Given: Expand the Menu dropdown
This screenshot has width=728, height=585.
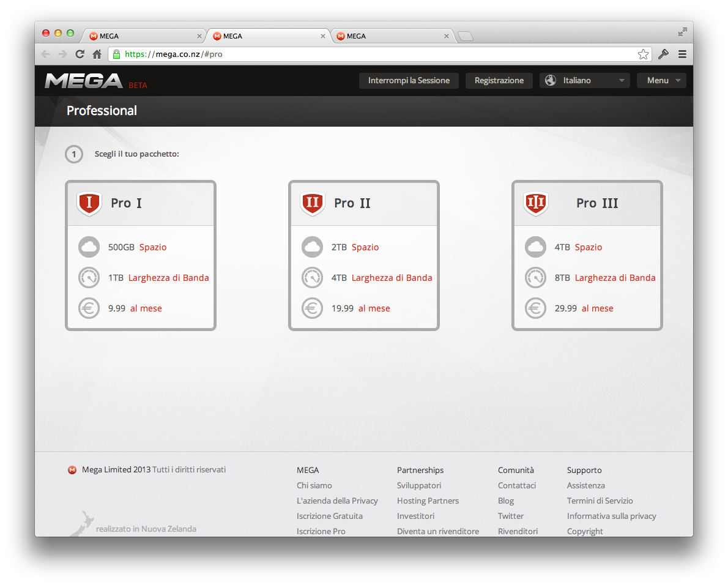Looking at the screenshot, I should 661,81.
